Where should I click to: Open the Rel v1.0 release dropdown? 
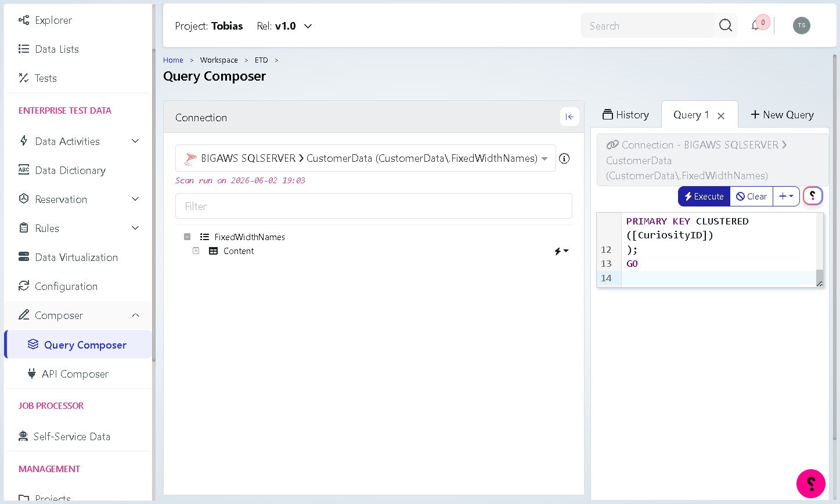(285, 26)
